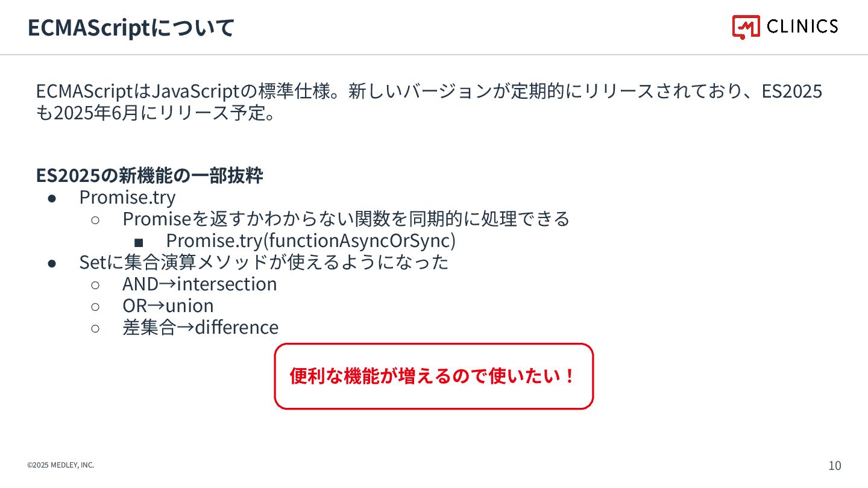Click the intro paragraph about ECMAScript標準仕様
This screenshot has width=868, height=488.
[429, 102]
